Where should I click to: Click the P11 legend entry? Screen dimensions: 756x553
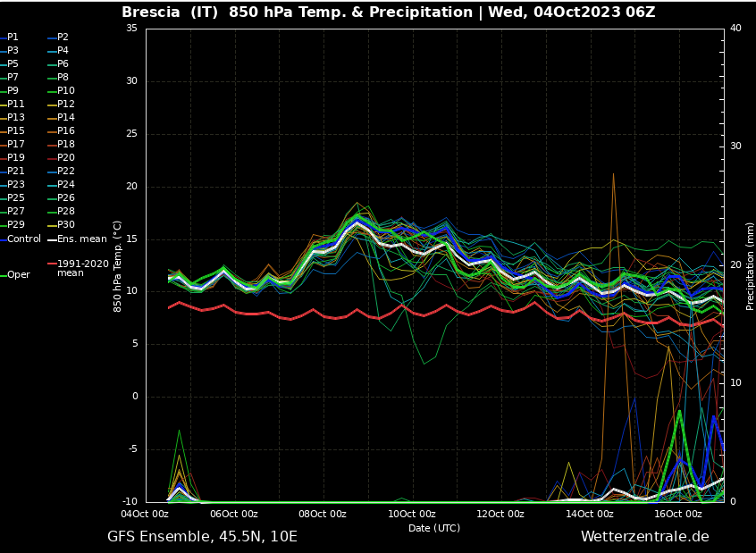(12, 105)
